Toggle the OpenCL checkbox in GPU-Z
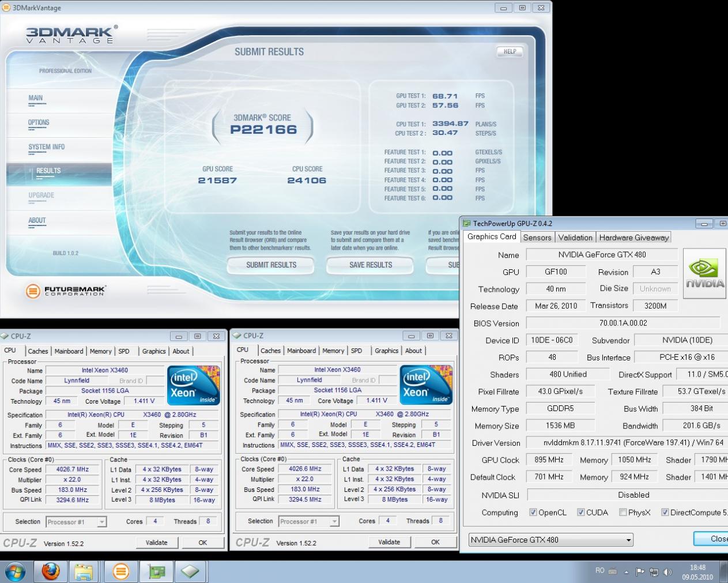This screenshot has height=583, width=728. [533, 512]
